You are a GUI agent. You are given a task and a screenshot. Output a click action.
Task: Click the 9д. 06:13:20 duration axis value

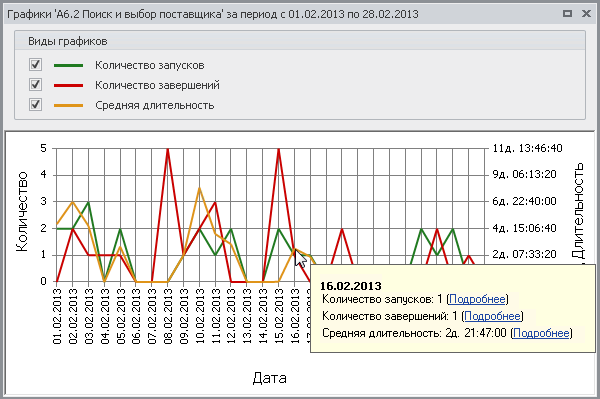(524, 174)
